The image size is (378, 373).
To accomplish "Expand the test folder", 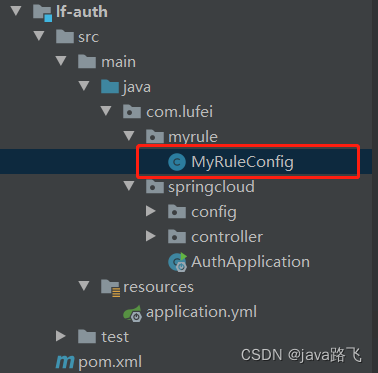I will tap(61, 336).
